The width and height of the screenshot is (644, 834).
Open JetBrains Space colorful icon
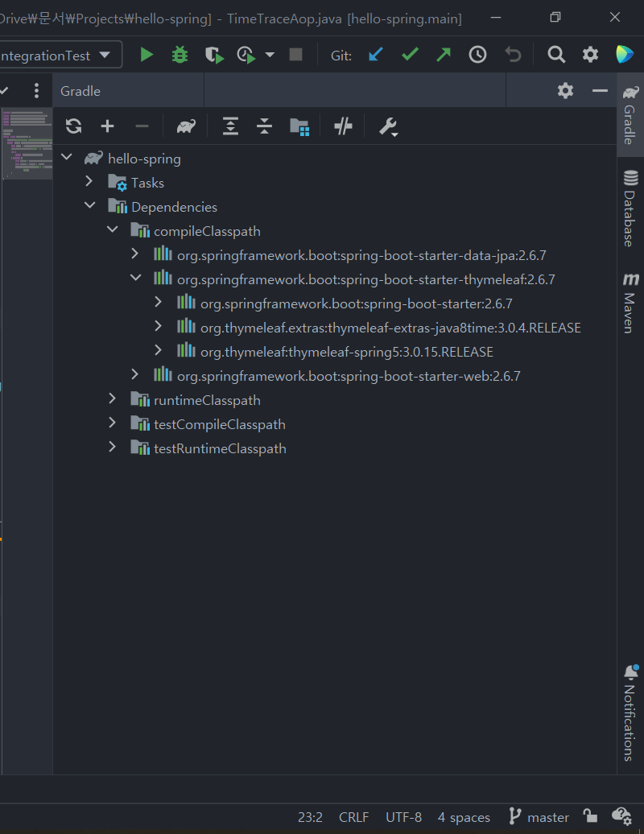pyautogui.click(x=625, y=54)
